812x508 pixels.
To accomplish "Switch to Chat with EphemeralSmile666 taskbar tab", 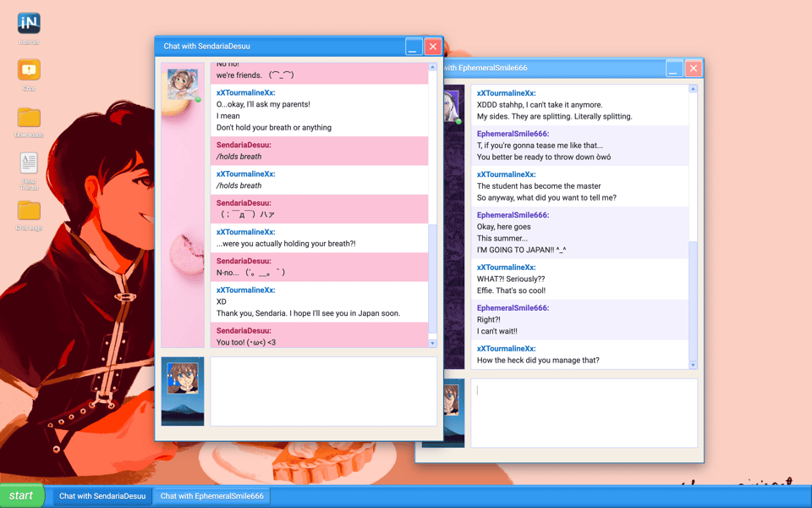I will tap(212, 496).
